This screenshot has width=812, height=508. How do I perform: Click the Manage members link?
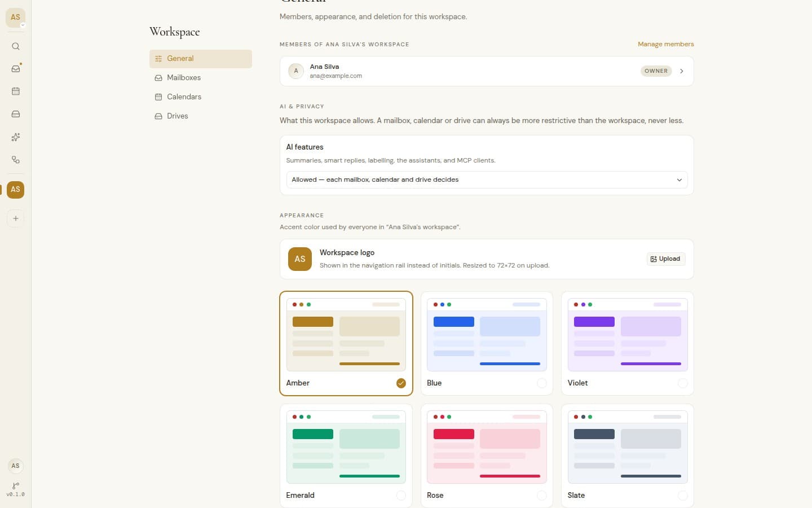tap(666, 44)
